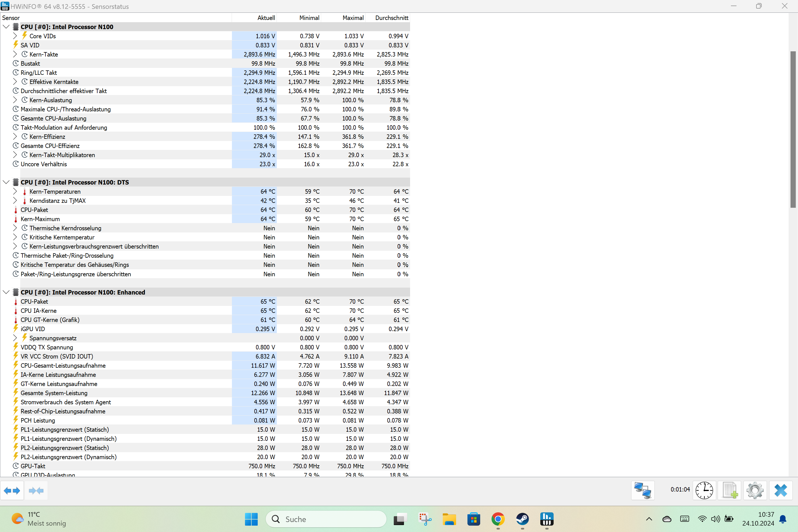Select the Stromverbrauch des System Agent row
The height and width of the screenshot is (532, 798).
pyautogui.click(x=205, y=402)
